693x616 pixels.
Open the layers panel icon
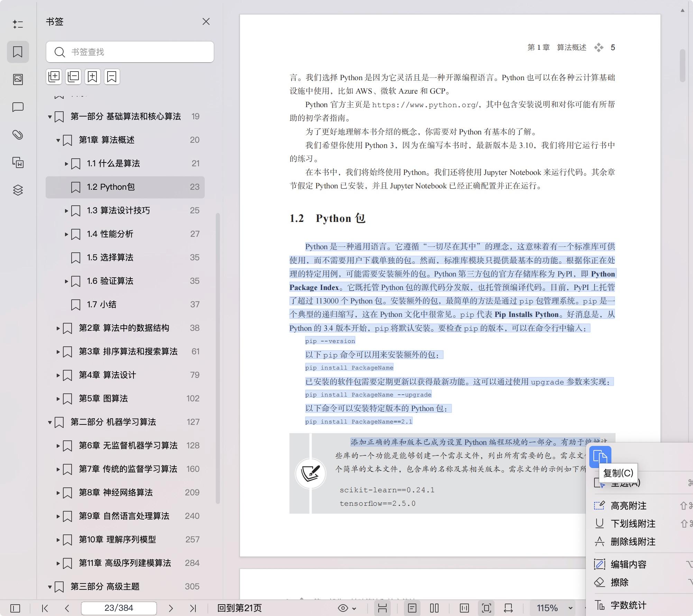click(x=18, y=190)
